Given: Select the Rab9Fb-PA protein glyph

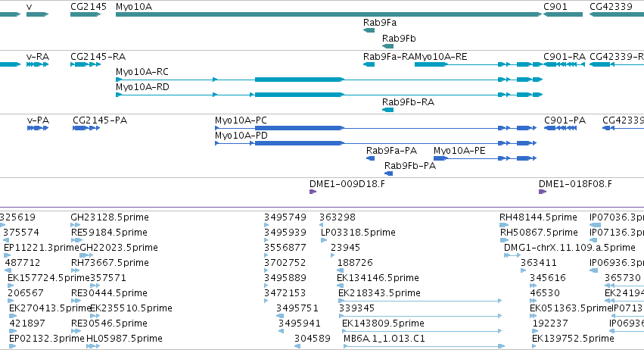Looking at the screenshot, I should coord(388,173).
